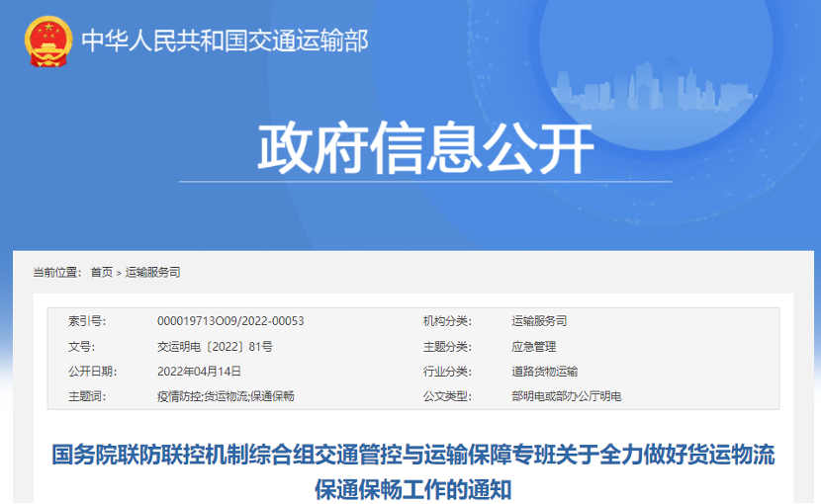Select publish date 2022年04月14日
The width and height of the screenshot is (821, 504).
(199, 372)
